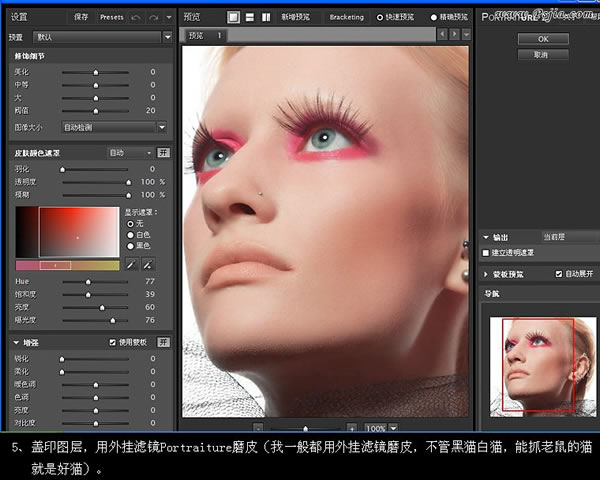Select the 快速预览 radio button
The width and height of the screenshot is (600, 480).
(x=380, y=17)
